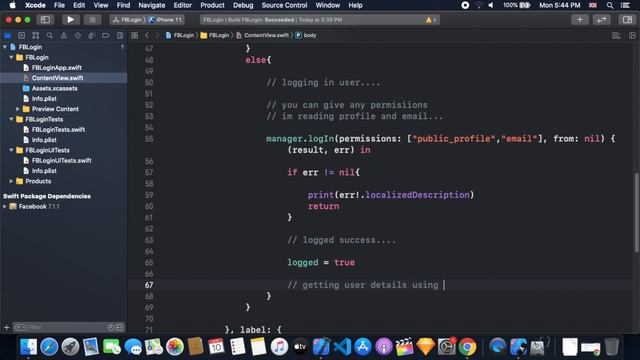Toggle recent files filter in navigator

tap(111, 327)
